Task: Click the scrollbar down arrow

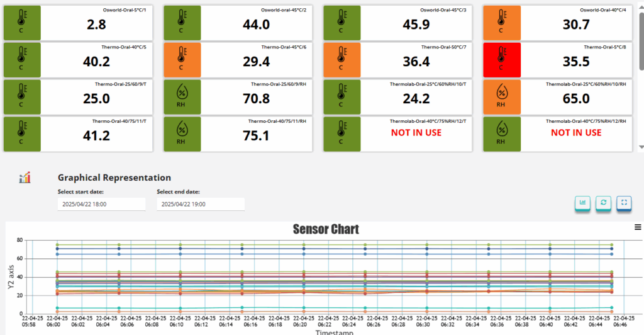Action: coord(641,147)
